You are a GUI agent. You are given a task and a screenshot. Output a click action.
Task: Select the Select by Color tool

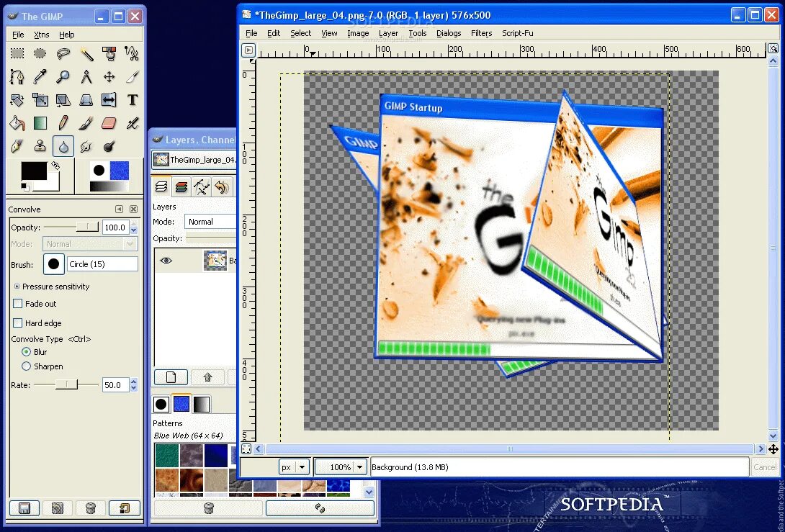pos(109,53)
